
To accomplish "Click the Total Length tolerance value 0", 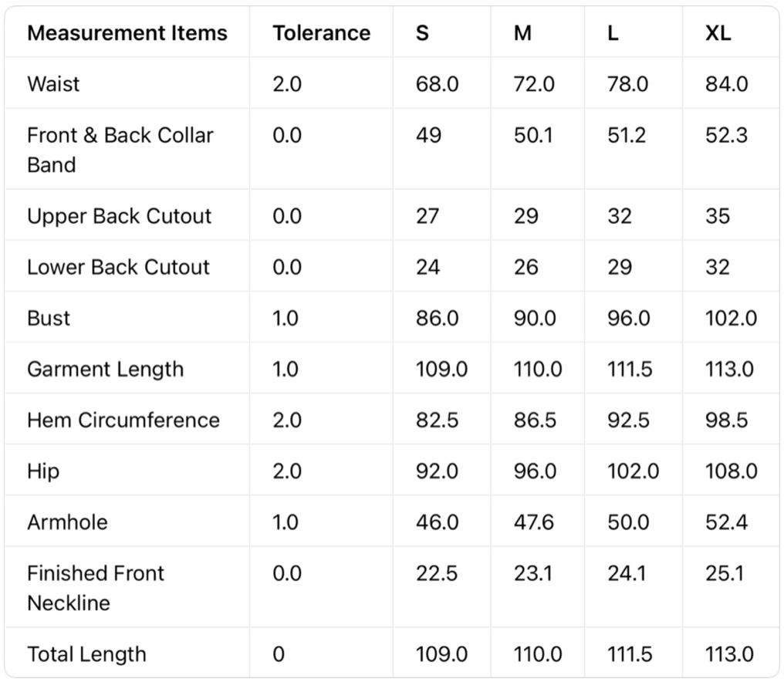I will (279, 654).
